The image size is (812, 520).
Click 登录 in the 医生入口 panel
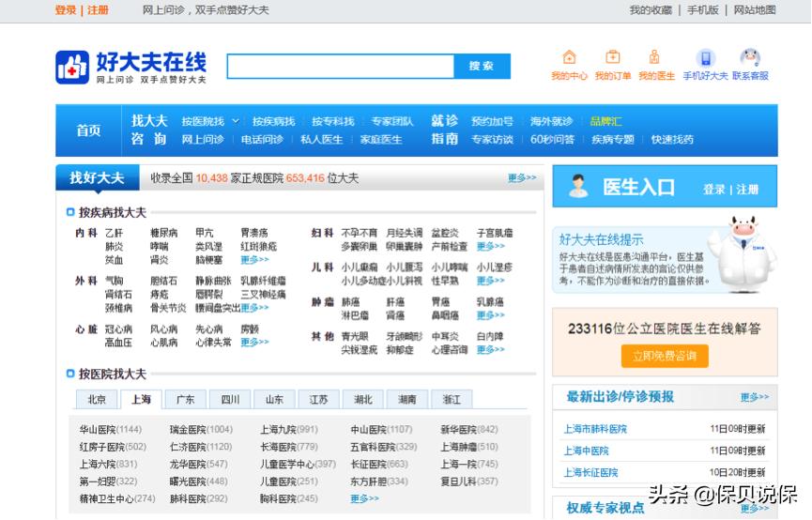(x=713, y=190)
